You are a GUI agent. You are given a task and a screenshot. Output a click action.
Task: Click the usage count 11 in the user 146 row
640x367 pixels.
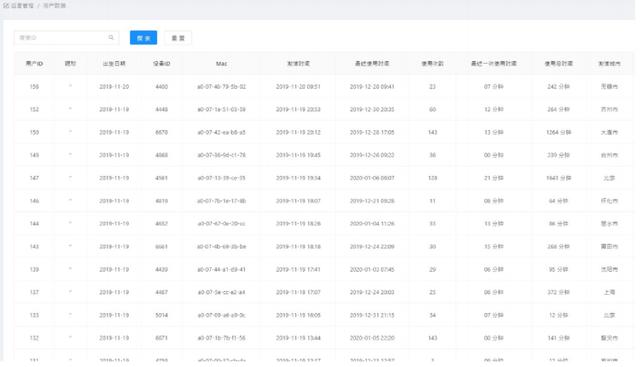tap(432, 201)
